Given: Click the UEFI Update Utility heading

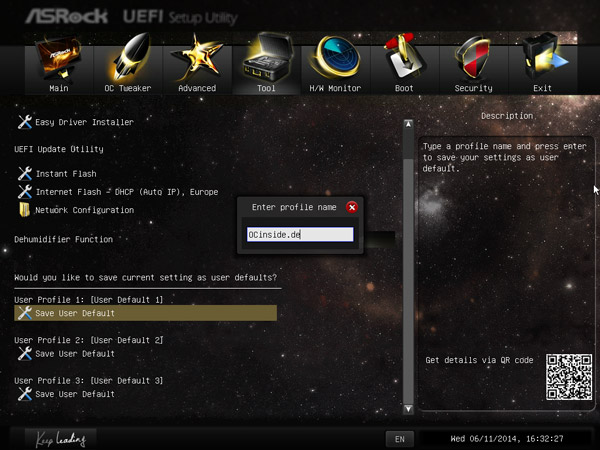Looking at the screenshot, I should tap(59, 149).
